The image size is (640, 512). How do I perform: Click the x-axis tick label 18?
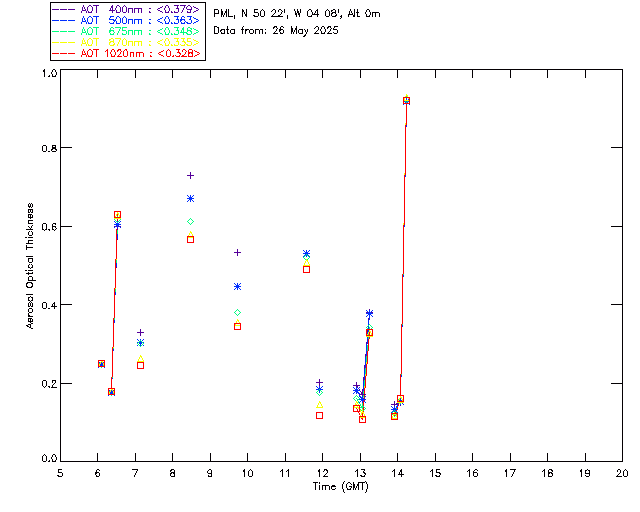(x=547, y=473)
